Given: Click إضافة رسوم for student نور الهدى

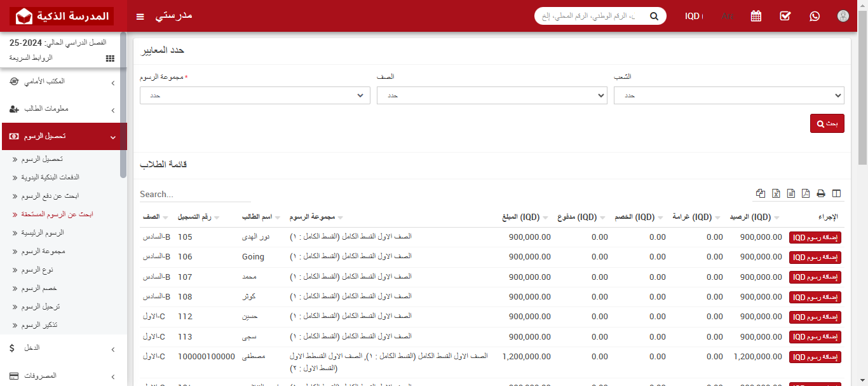Looking at the screenshot, I should 815,237.
